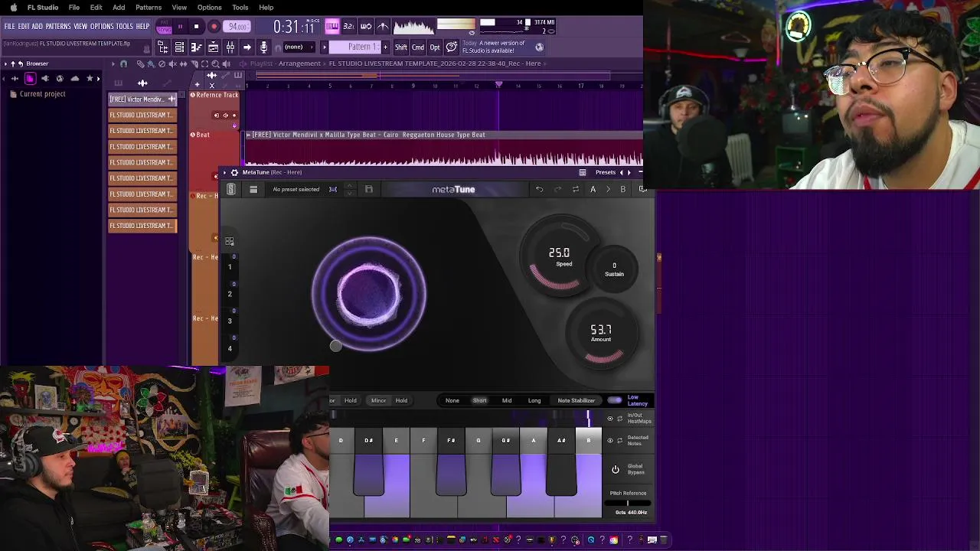
Task: Select None note stabilizer option
Action: tap(452, 400)
